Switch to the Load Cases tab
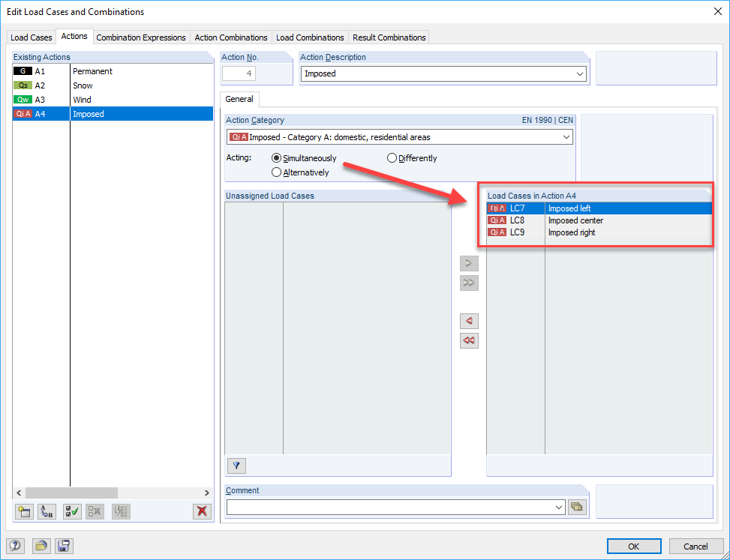730x560 pixels. pos(32,37)
